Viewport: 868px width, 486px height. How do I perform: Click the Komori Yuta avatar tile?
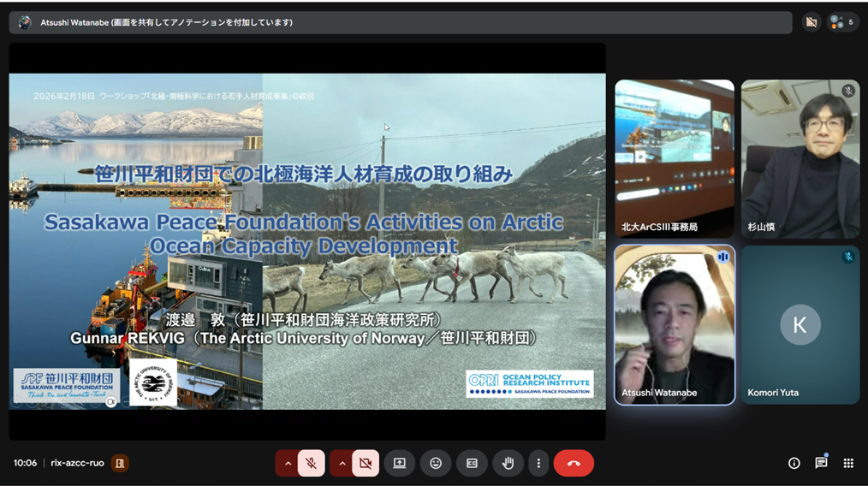(x=800, y=325)
